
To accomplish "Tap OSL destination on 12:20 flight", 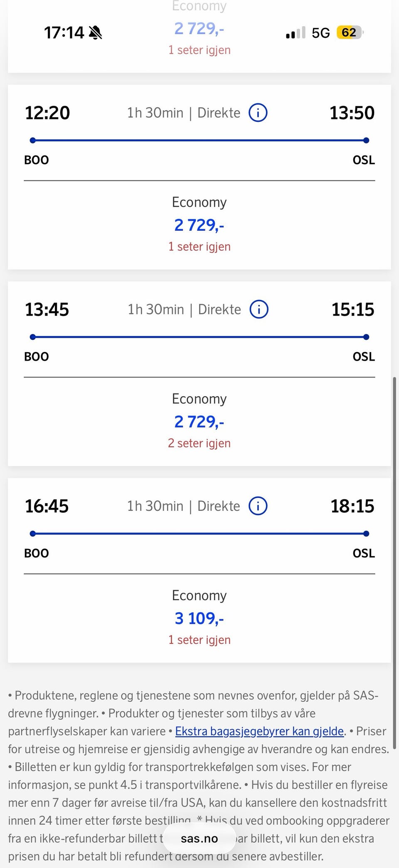I will click(x=364, y=160).
